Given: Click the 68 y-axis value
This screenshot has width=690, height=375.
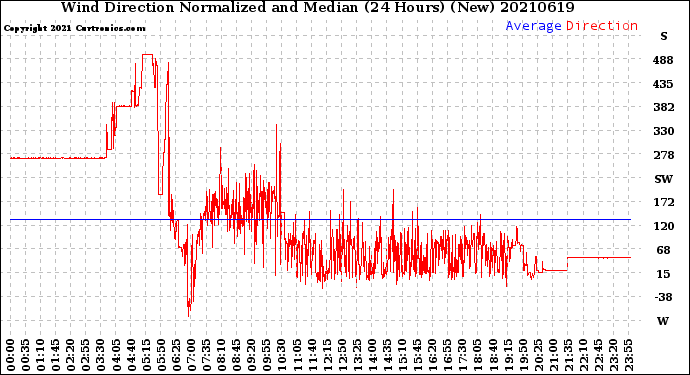Looking at the screenshot, I should [x=663, y=250].
